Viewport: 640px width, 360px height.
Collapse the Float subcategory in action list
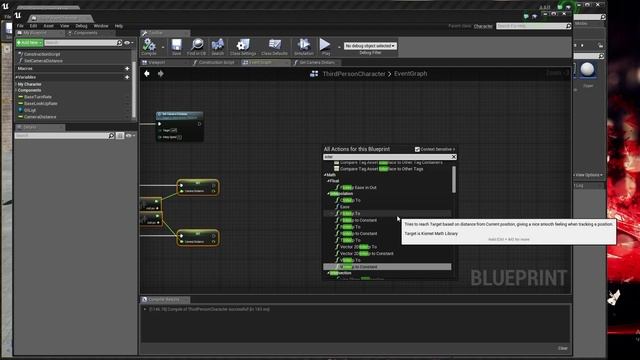pos(329,181)
